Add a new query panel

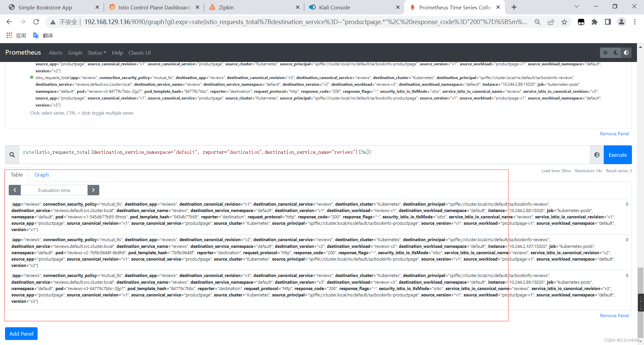(21, 334)
